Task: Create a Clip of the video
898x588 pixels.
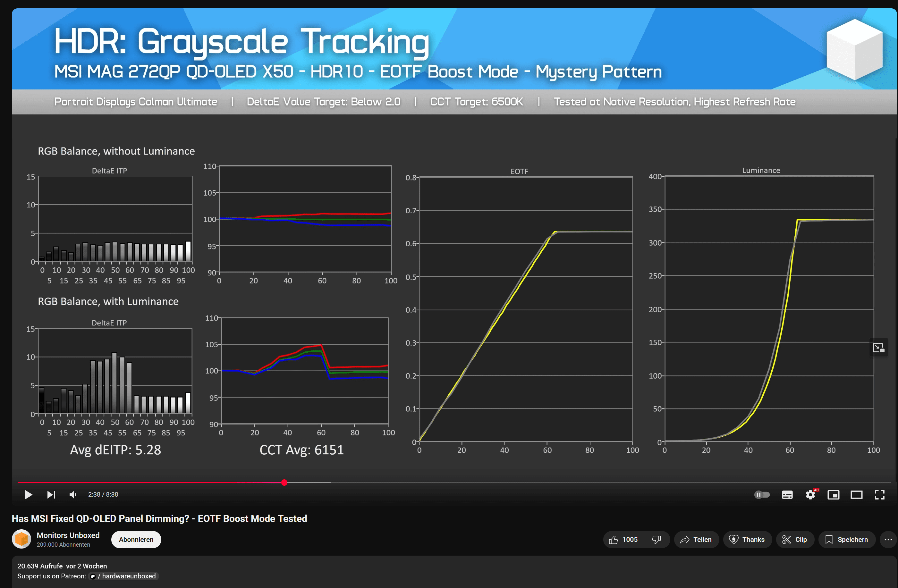Action: [x=795, y=539]
